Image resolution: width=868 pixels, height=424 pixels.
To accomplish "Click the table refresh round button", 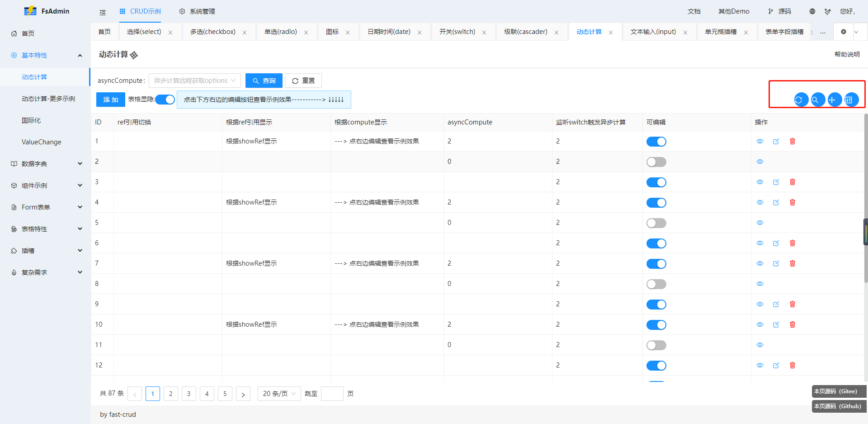I will click(x=801, y=100).
